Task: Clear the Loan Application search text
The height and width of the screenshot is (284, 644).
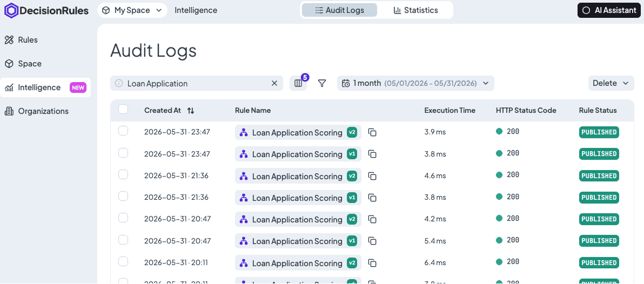Action: pos(274,83)
